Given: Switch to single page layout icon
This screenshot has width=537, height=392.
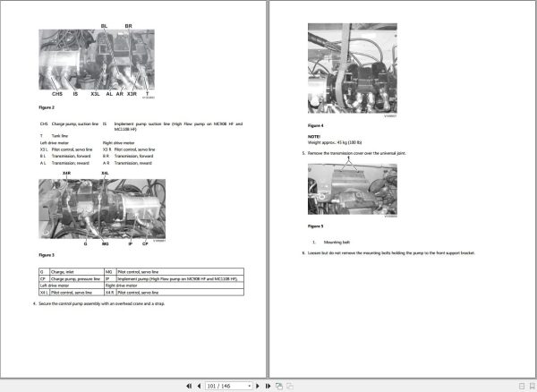Looking at the screenshot, I should 522,386.
